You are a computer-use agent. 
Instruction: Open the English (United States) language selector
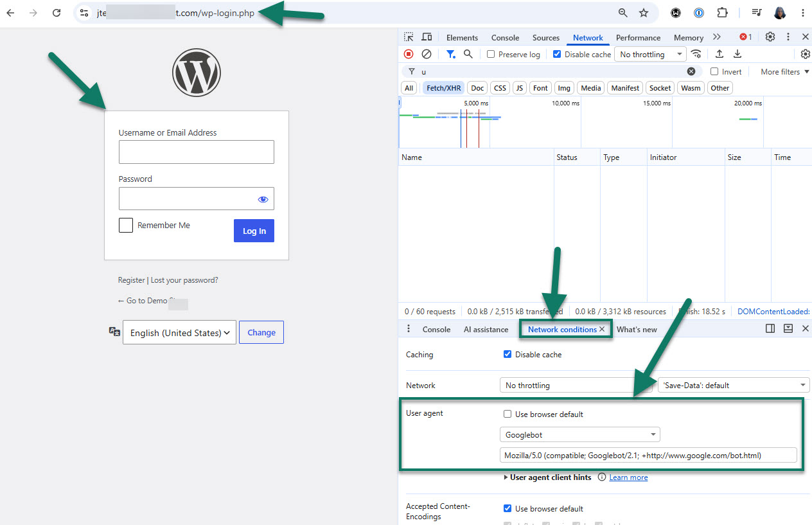[179, 332]
